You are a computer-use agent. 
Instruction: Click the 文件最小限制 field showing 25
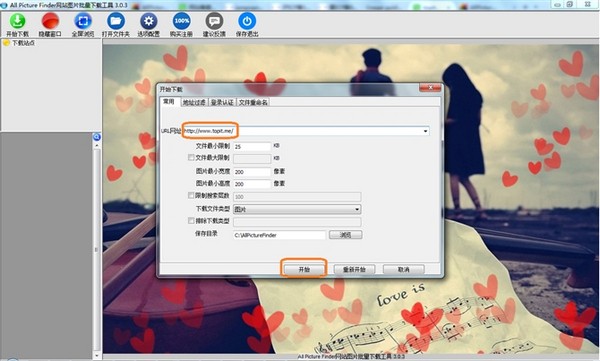point(252,147)
